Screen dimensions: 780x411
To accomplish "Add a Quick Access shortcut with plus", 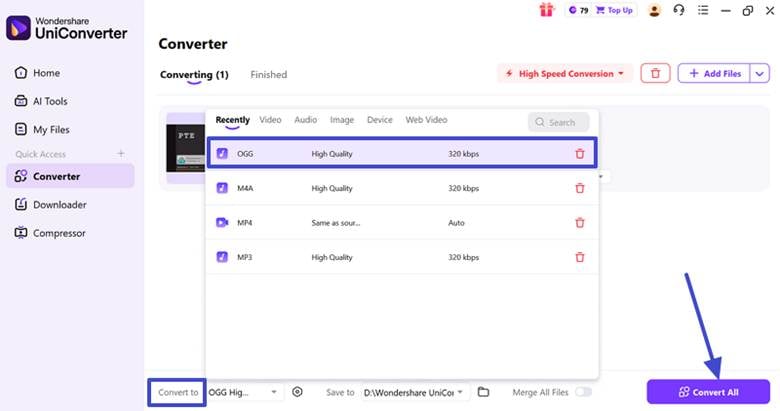I will [x=121, y=153].
